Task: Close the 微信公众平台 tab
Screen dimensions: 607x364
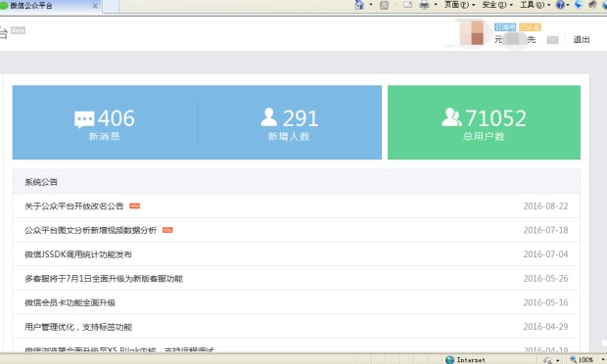Action: point(95,6)
